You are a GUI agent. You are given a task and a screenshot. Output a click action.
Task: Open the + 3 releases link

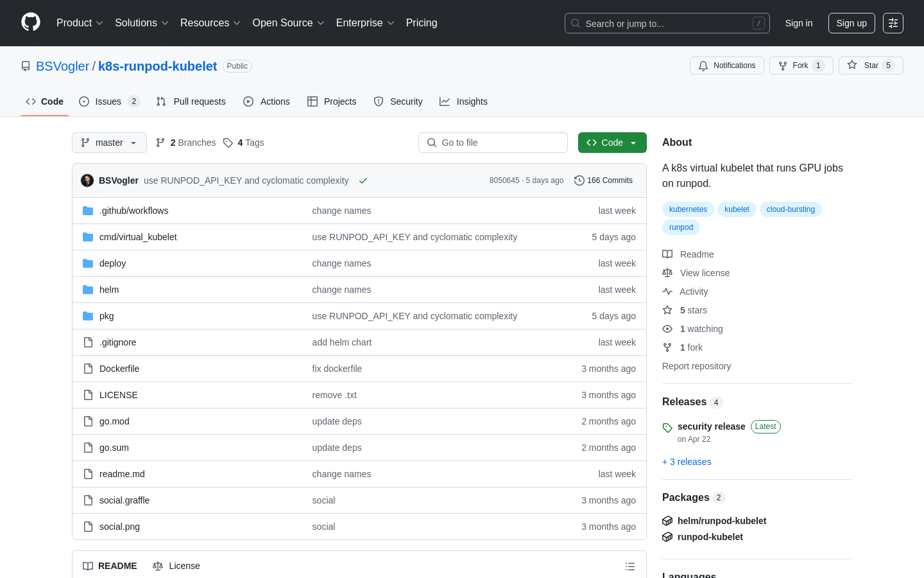pyautogui.click(x=687, y=462)
